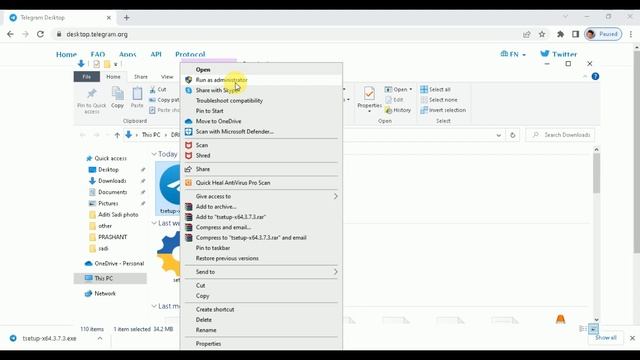The width and height of the screenshot is (640, 360).
Task: Switch to the View ribbon tab
Action: pyautogui.click(x=167, y=77)
